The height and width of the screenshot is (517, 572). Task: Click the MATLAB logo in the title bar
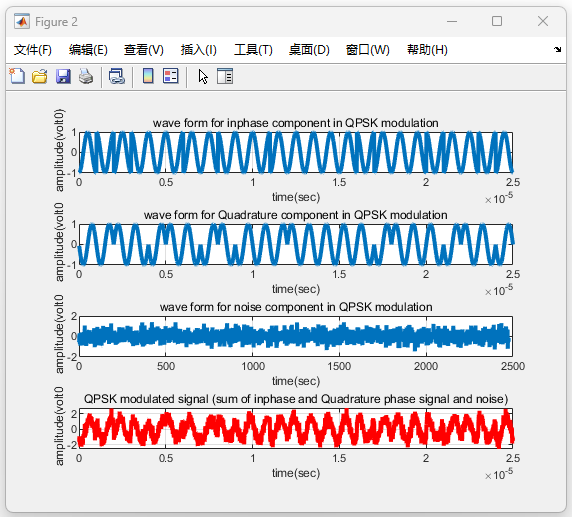(22, 22)
